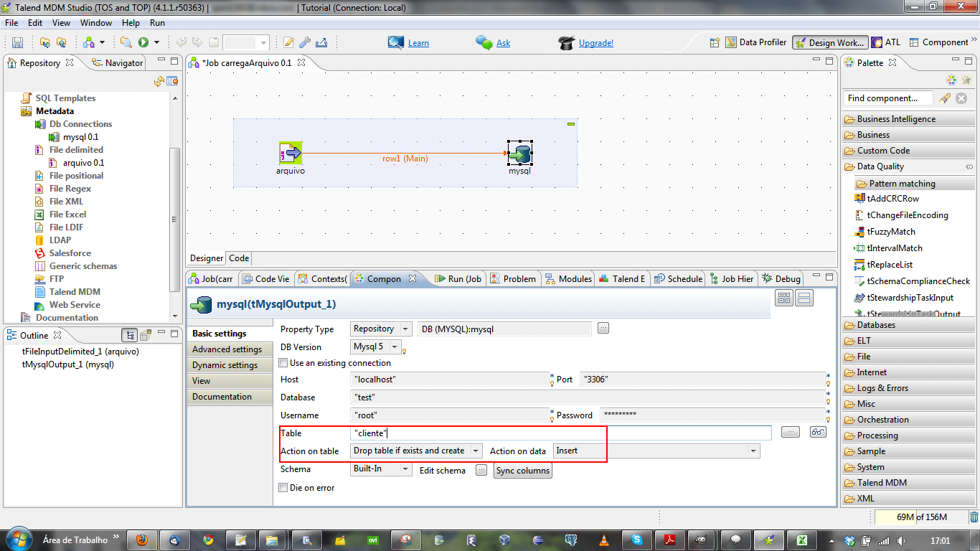Click the green Run button in toolbar
980x551 pixels.
[x=143, y=43]
